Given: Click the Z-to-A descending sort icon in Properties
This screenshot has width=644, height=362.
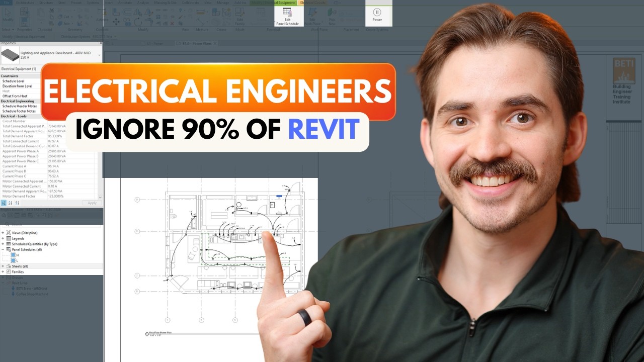Looking at the screenshot, I should pos(17,203).
